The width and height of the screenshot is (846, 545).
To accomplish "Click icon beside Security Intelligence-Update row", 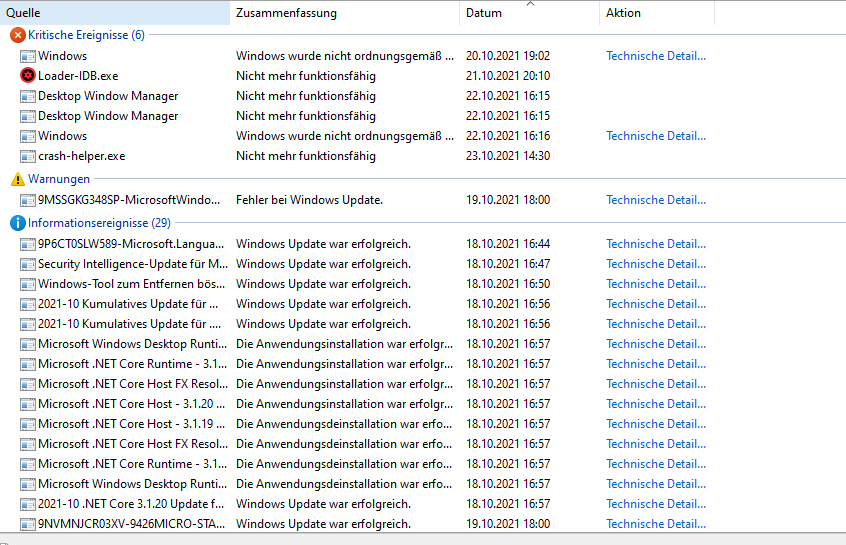I will click(28, 264).
